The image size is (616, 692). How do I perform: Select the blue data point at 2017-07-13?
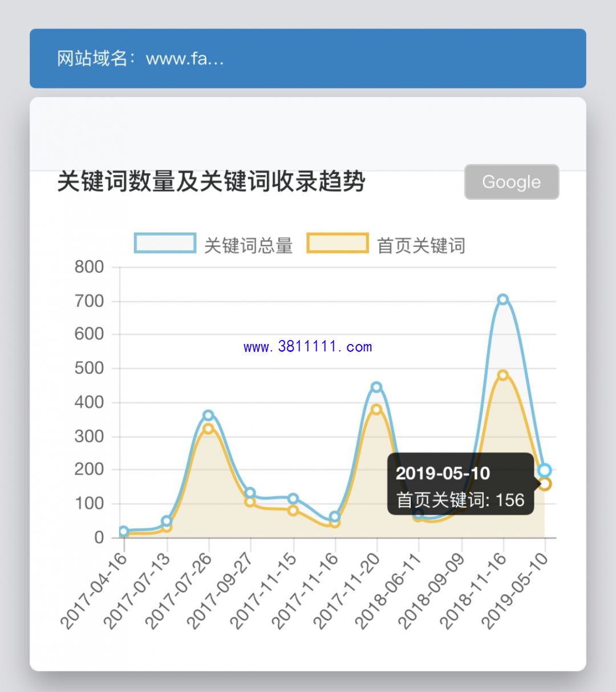166,521
